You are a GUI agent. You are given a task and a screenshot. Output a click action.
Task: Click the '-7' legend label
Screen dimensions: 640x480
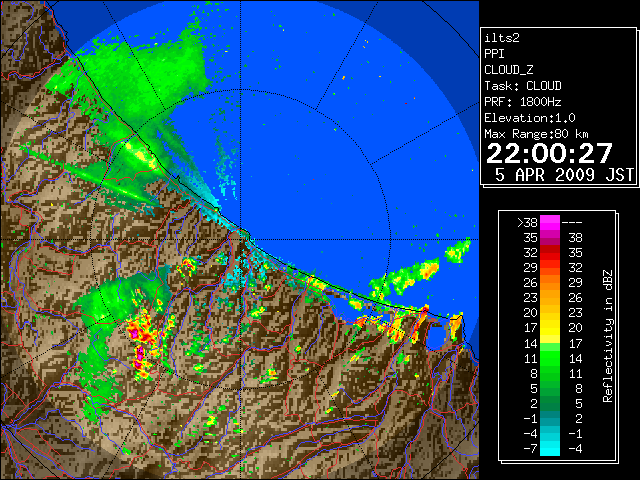pyautogui.click(x=530, y=449)
